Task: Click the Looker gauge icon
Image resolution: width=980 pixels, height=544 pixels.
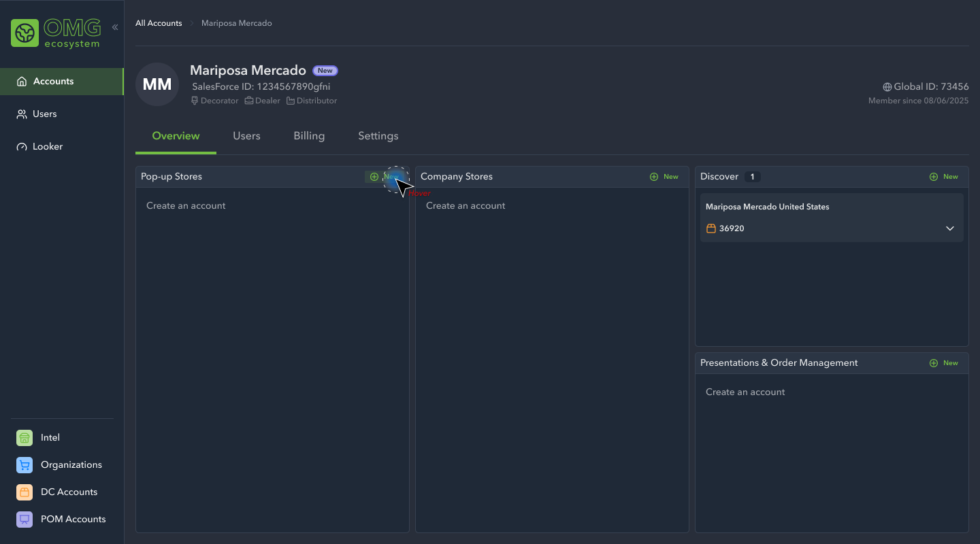Action: pos(22,147)
